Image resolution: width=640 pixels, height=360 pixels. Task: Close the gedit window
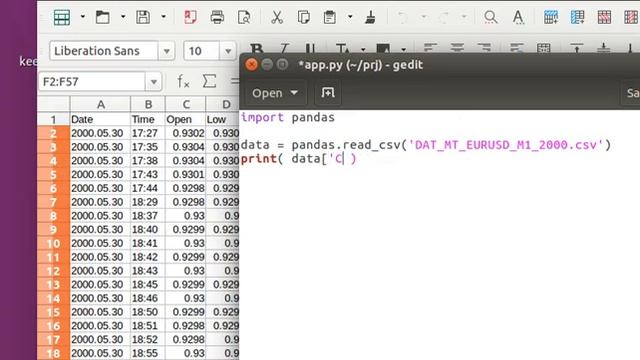252,64
